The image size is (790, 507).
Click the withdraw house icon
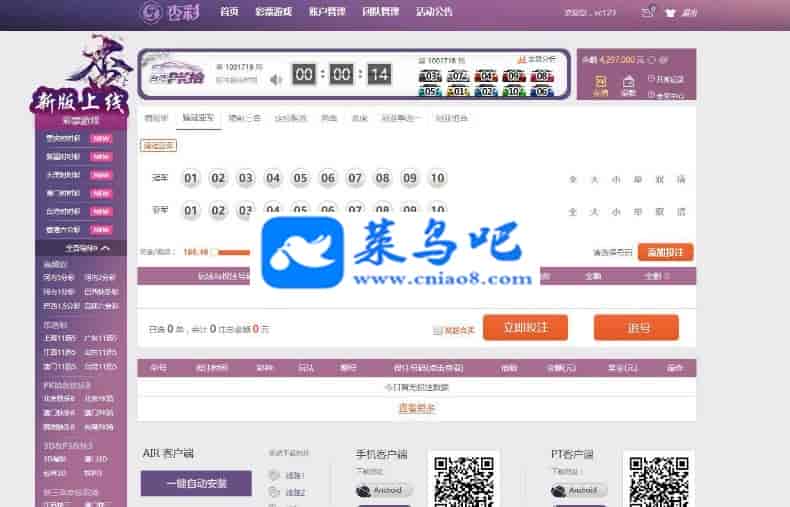click(628, 82)
